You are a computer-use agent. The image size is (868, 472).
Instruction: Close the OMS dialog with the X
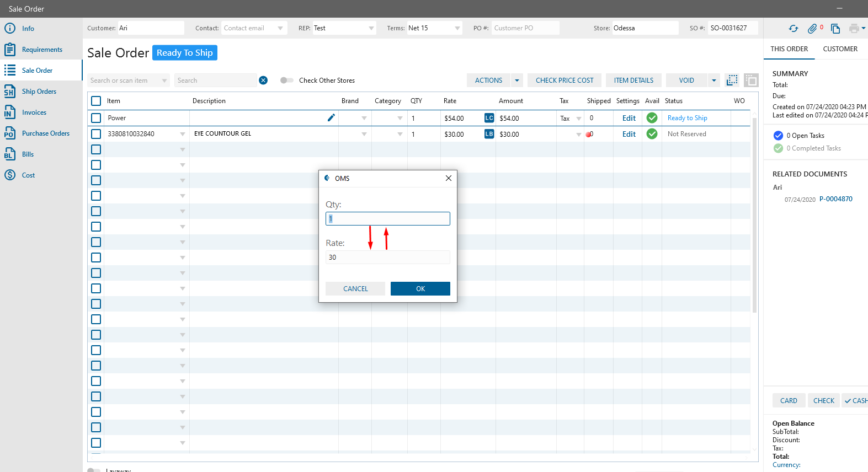point(449,178)
